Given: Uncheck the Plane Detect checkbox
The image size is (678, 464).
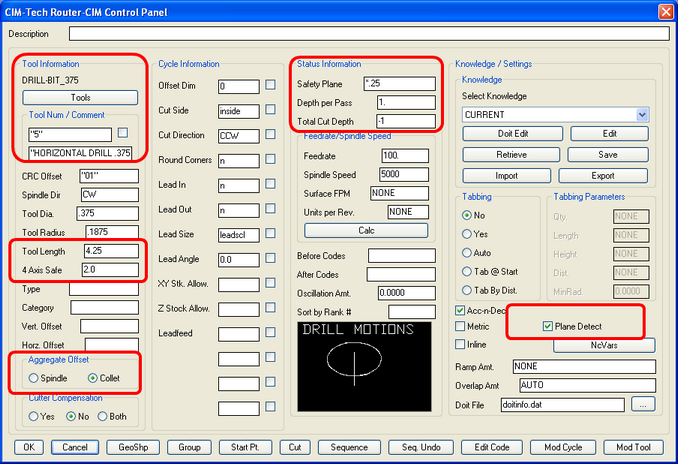Looking at the screenshot, I should click(547, 326).
